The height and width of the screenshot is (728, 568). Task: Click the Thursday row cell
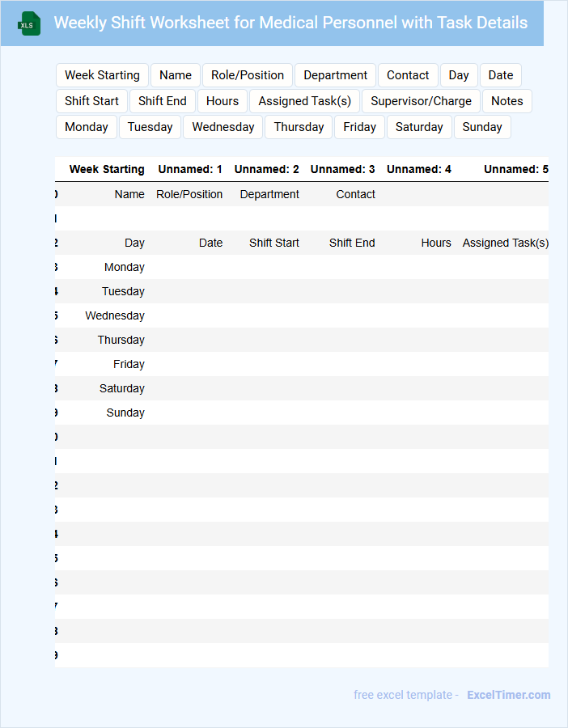pyautogui.click(x=121, y=340)
